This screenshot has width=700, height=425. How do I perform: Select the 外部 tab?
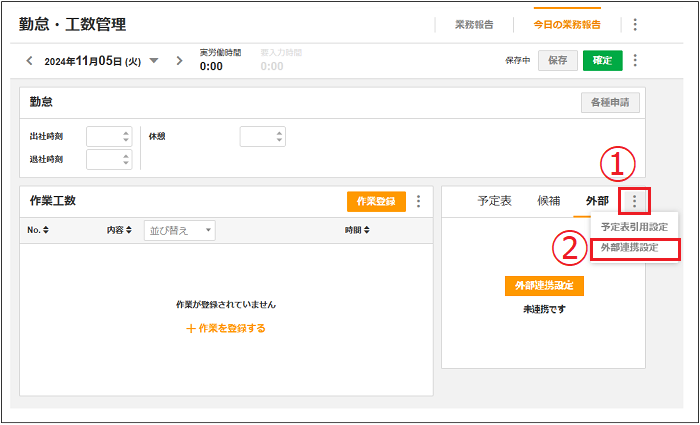pyautogui.click(x=597, y=201)
